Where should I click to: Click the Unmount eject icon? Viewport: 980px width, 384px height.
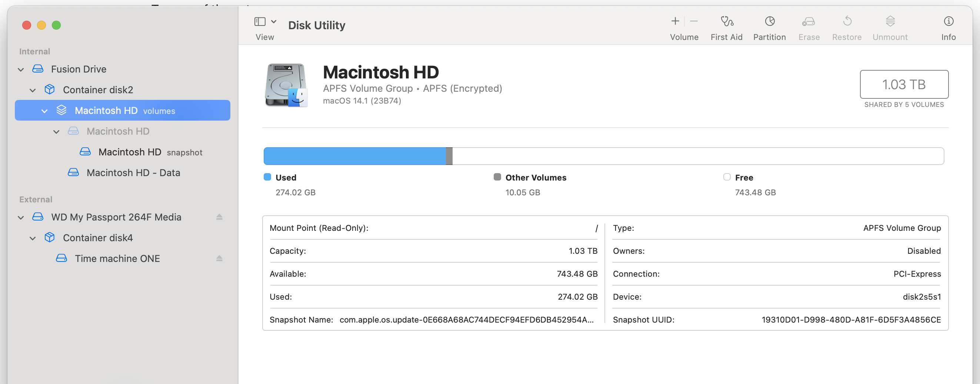click(x=890, y=21)
